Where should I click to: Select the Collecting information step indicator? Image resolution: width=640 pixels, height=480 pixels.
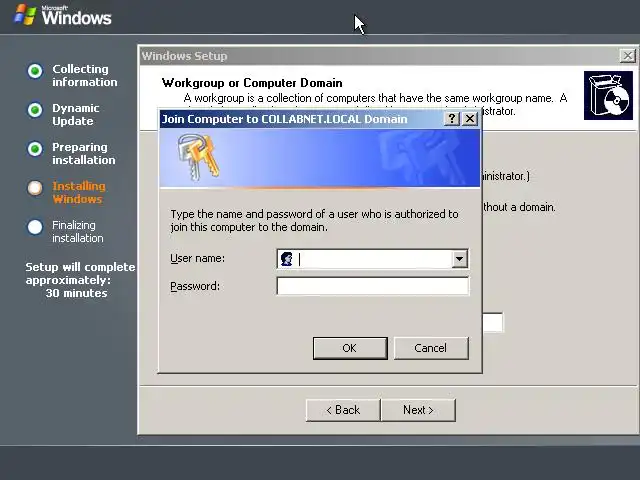pyautogui.click(x=35, y=71)
